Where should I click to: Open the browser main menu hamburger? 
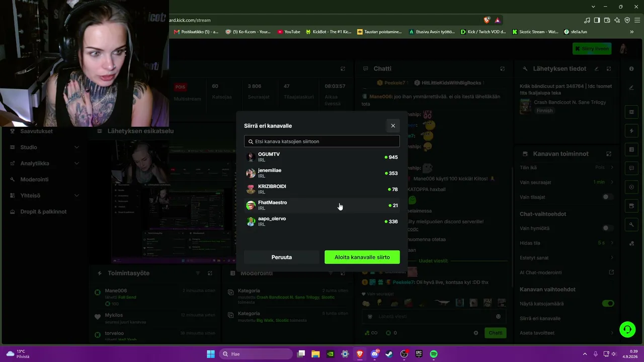point(636,20)
